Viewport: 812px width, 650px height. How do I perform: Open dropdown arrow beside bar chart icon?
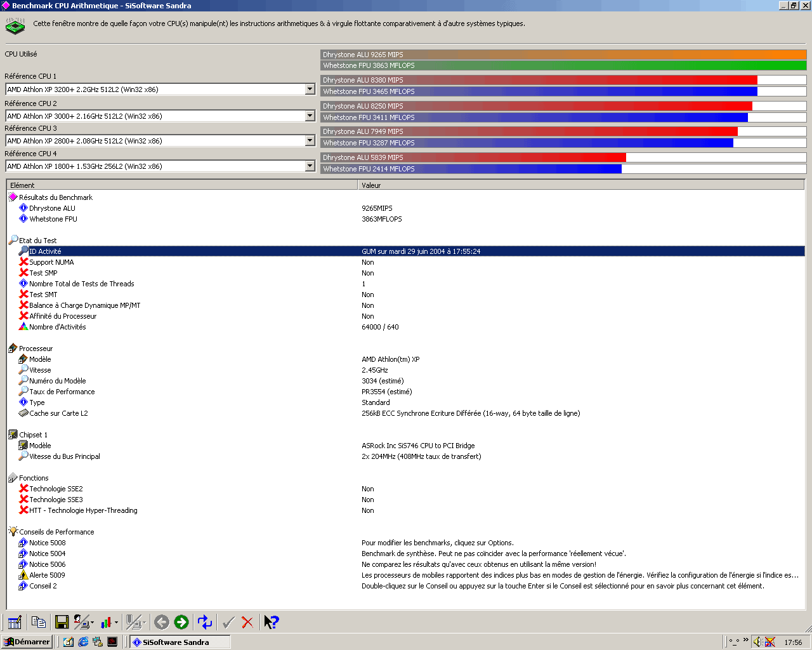point(116,623)
